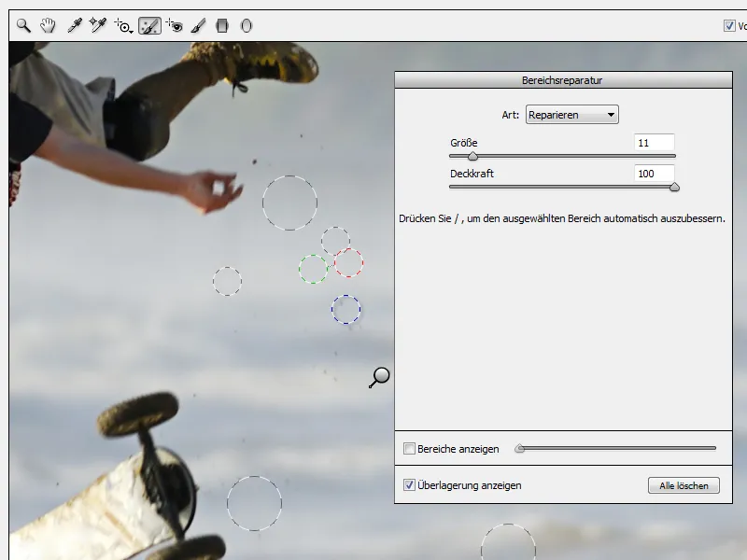Click the Bereiche anzeigen threshold slider
Viewport: 747px width, 560px height.
point(615,448)
